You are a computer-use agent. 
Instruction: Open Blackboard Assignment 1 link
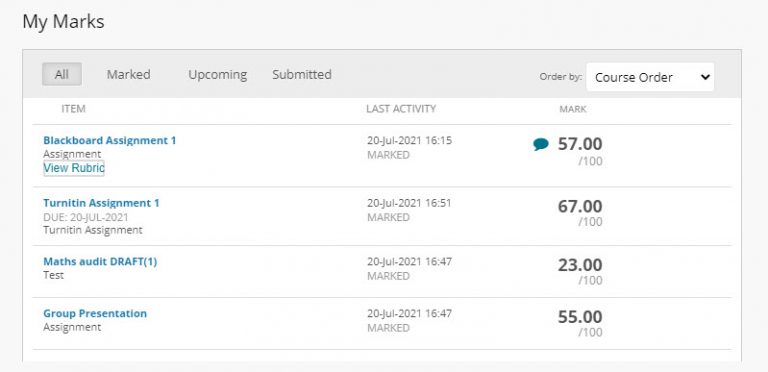pyautogui.click(x=110, y=140)
